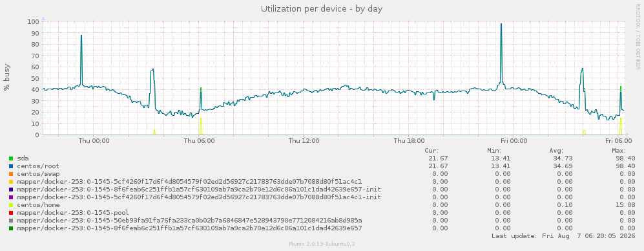Click the dark green swatch for last 8f6feab6 device

(11, 228)
